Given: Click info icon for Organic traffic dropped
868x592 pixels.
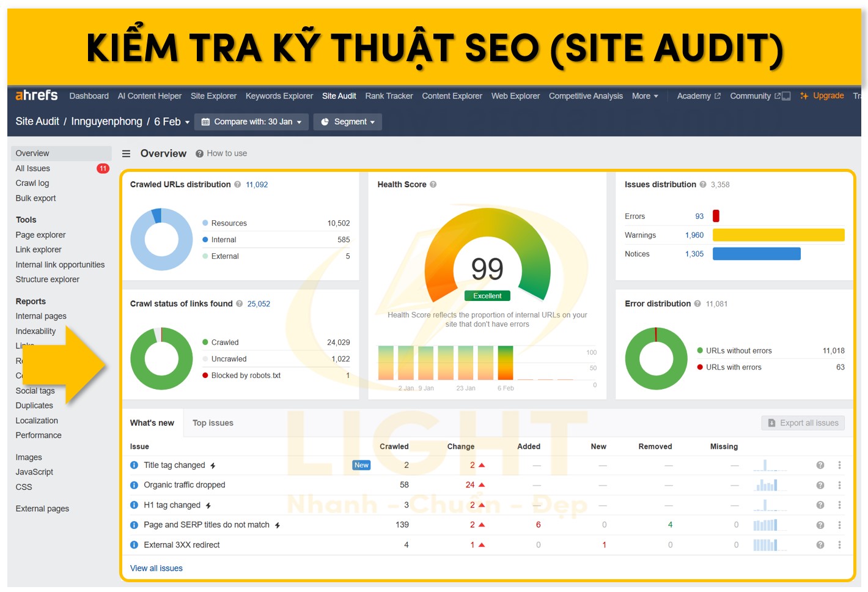Looking at the screenshot, I should coord(134,485).
